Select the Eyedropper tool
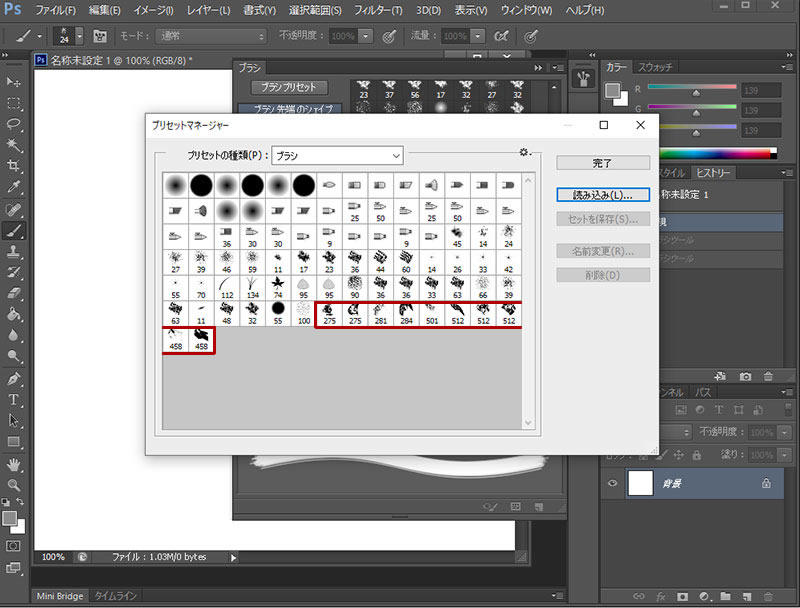Screen dimensions: 800x608 pyautogui.click(x=13, y=187)
